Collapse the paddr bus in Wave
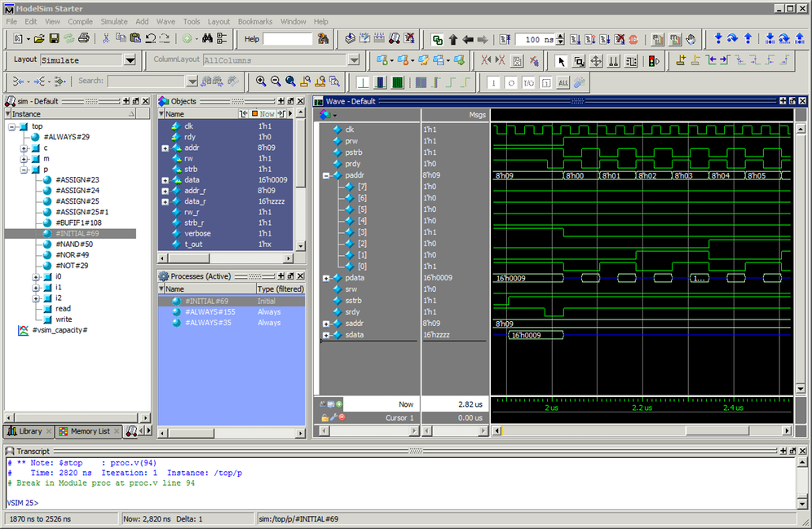Screen dimensions: 812x529 326,175
